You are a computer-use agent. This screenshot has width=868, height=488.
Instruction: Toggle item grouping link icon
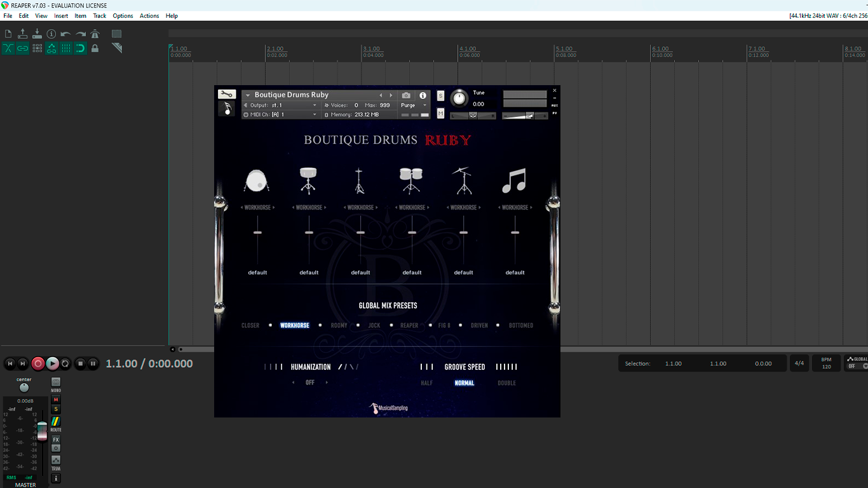pyautogui.click(x=23, y=48)
